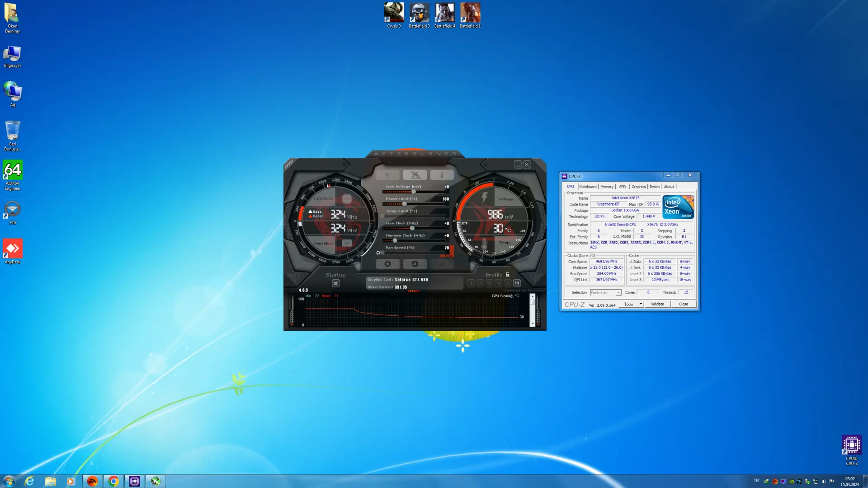868x488 pixels.
Task: Open Afterburner information 'i' button
Action: [x=442, y=175]
